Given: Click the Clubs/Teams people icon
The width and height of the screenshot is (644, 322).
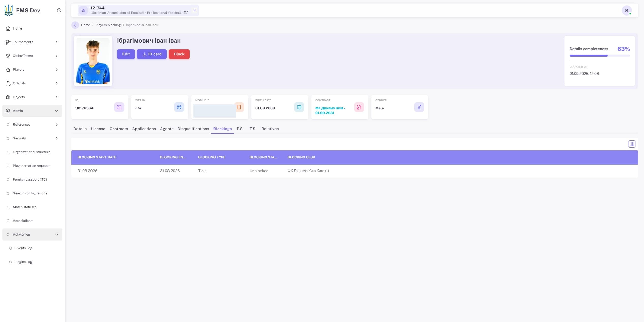Looking at the screenshot, I should [8, 56].
